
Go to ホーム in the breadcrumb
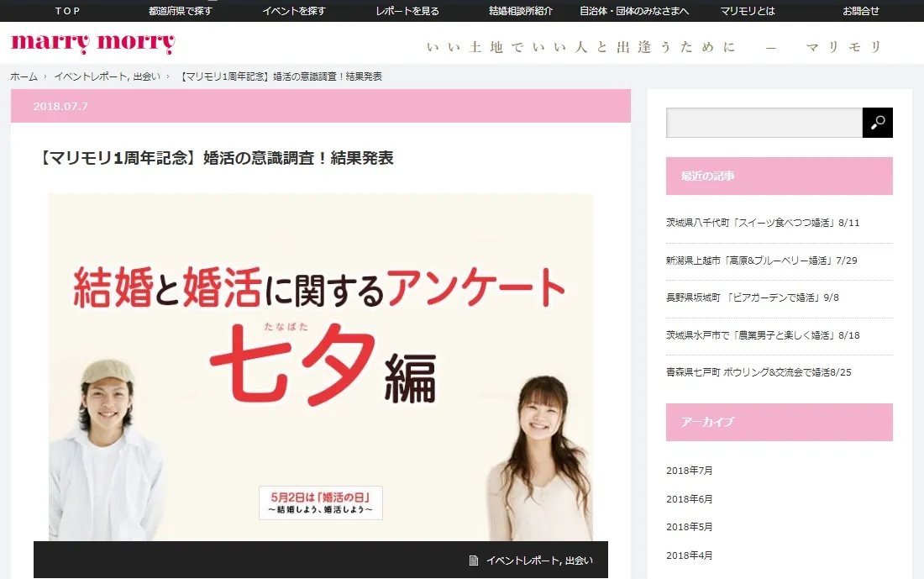pos(24,76)
